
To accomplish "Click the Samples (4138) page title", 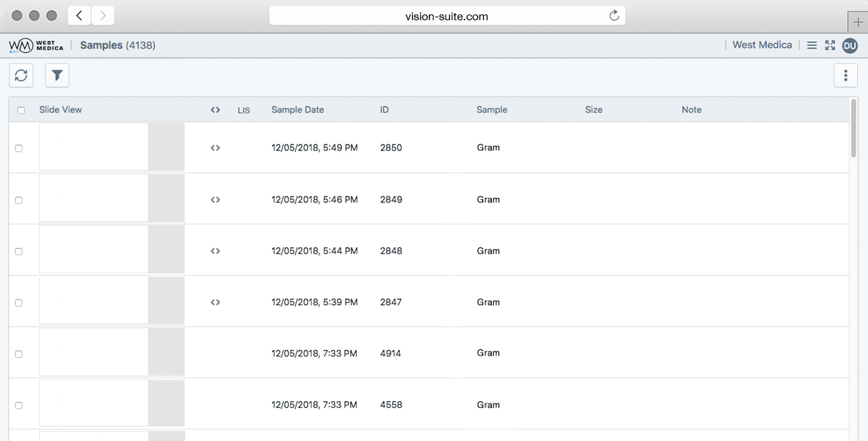I will 118,46.
